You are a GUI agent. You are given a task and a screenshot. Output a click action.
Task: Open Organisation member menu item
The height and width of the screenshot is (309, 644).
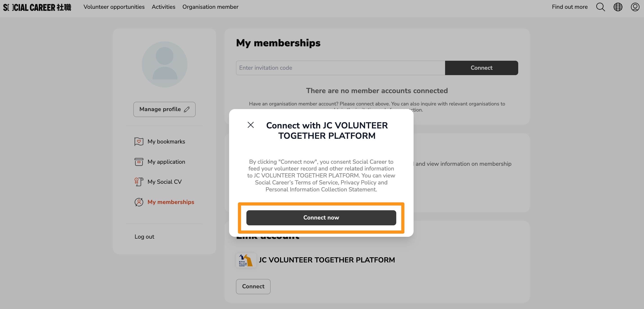210,7
